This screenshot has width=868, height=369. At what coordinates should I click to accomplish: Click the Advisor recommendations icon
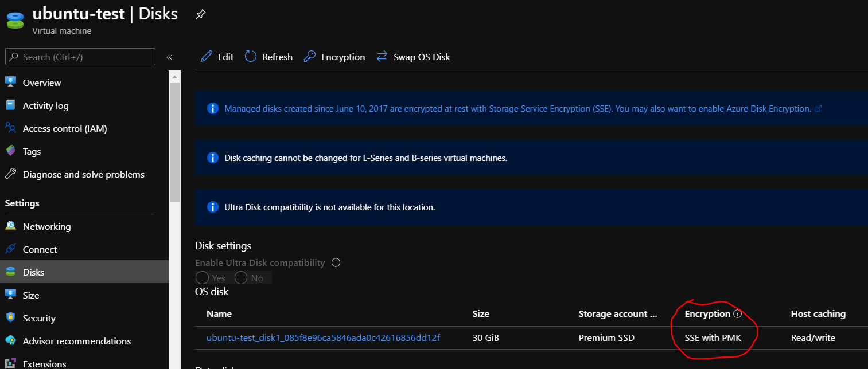coord(10,340)
